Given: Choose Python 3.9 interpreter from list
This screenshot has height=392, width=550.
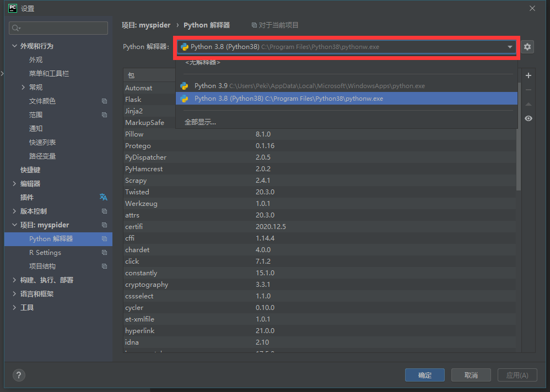Looking at the screenshot, I should pos(347,86).
